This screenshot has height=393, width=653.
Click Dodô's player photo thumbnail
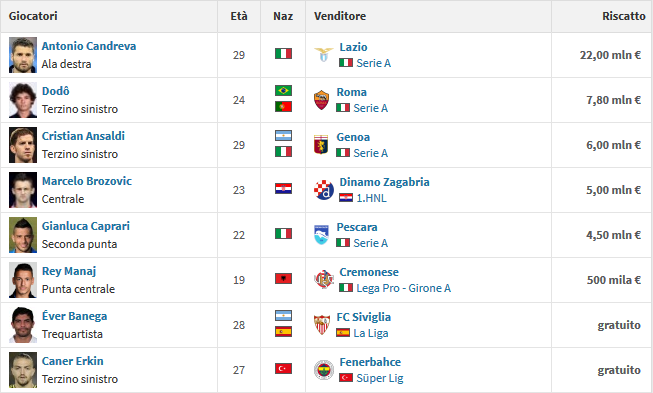click(x=23, y=100)
